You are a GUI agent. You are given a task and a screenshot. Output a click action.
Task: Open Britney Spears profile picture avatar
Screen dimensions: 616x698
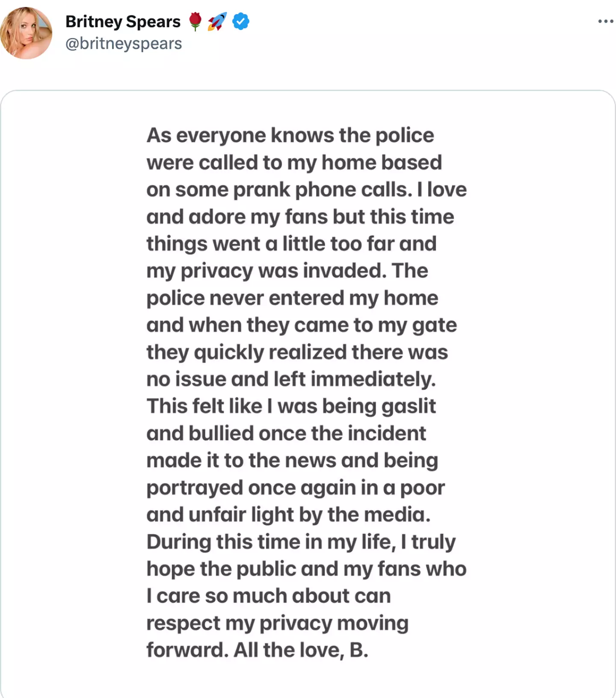pyautogui.click(x=26, y=33)
